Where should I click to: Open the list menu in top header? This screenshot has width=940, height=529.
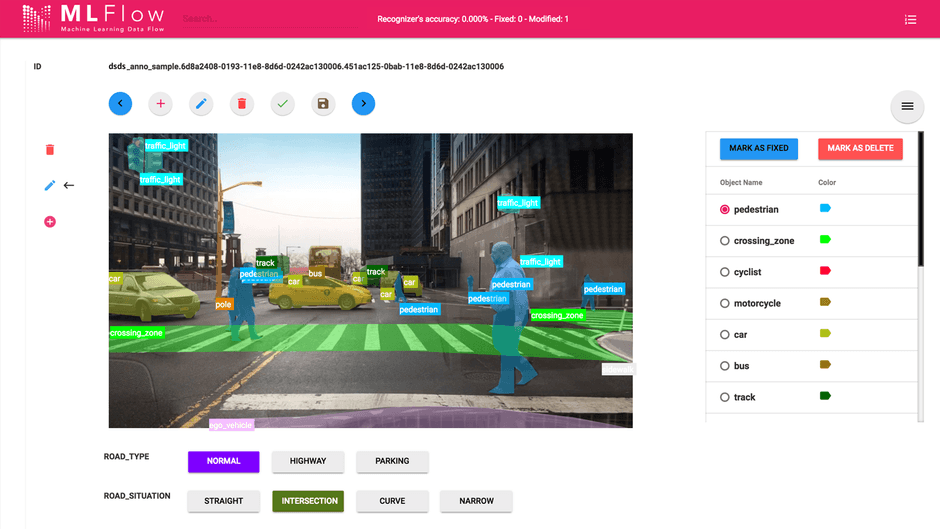pos(910,19)
